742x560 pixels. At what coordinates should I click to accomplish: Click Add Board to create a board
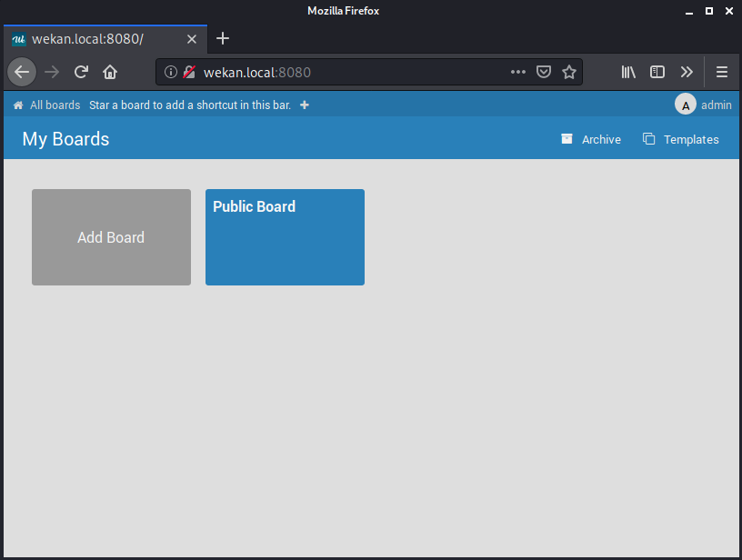coord(111,237)
